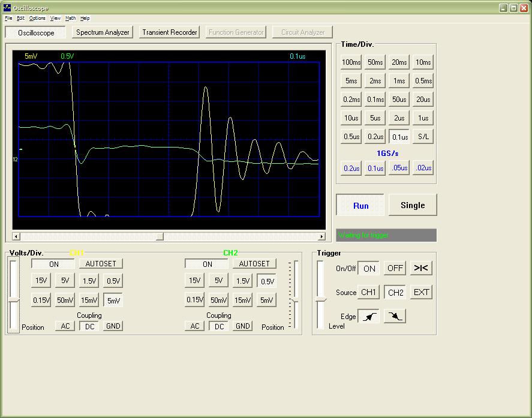532x418 pixels.
Task: Set time base to 0.1us in Time/Div
Action: (399, 137)
